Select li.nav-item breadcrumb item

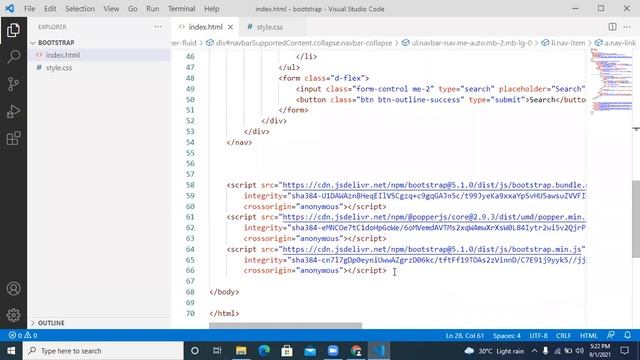click(x=563, y=43)
